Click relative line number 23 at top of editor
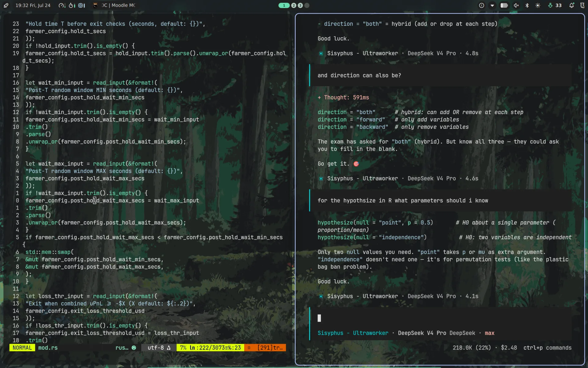This screenshot has height=368, width=588. pos(16,24)
